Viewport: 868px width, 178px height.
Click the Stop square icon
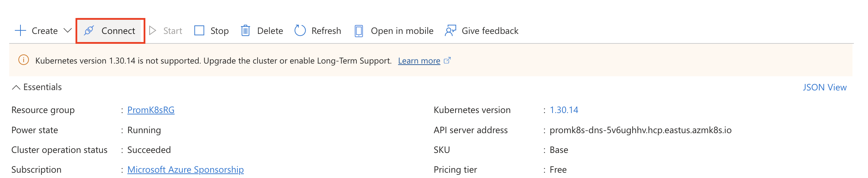click(199, 31)
